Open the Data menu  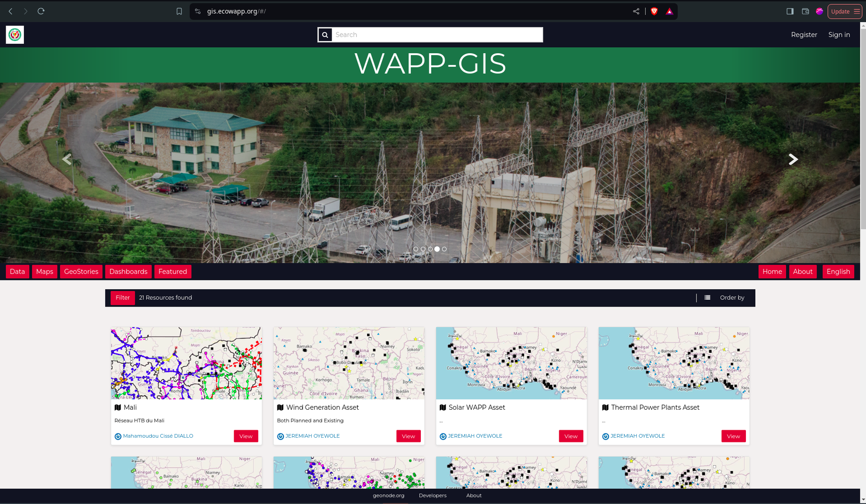17,272
